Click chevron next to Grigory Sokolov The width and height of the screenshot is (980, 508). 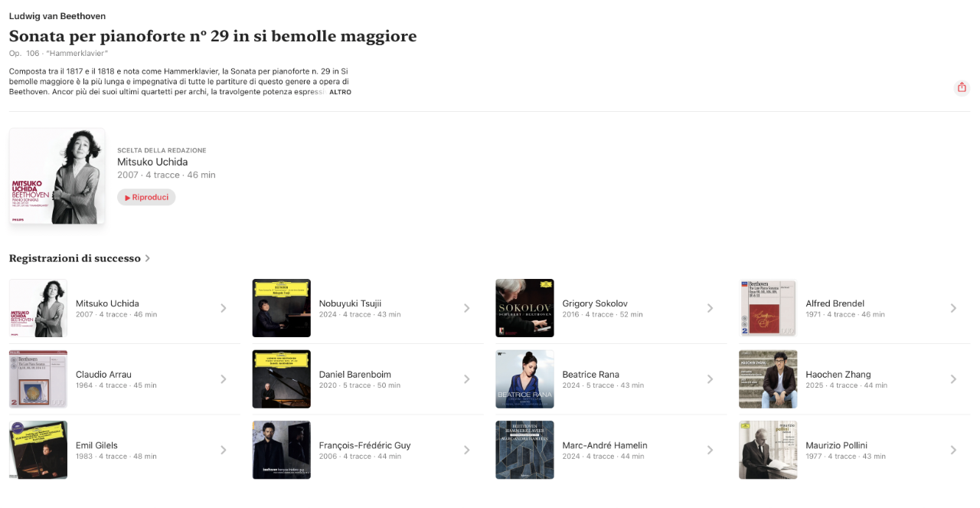(x=710, y=308)
